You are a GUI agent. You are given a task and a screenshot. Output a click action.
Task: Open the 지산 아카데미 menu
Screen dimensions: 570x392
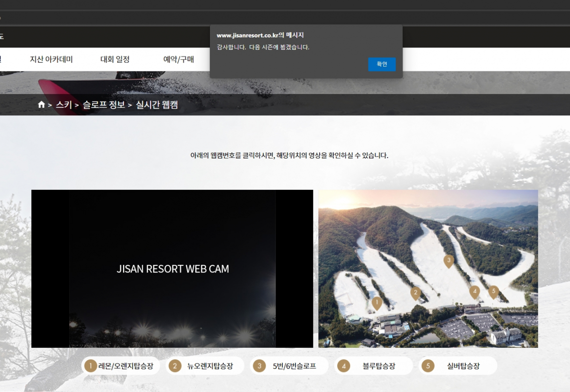tap(51, 59)
